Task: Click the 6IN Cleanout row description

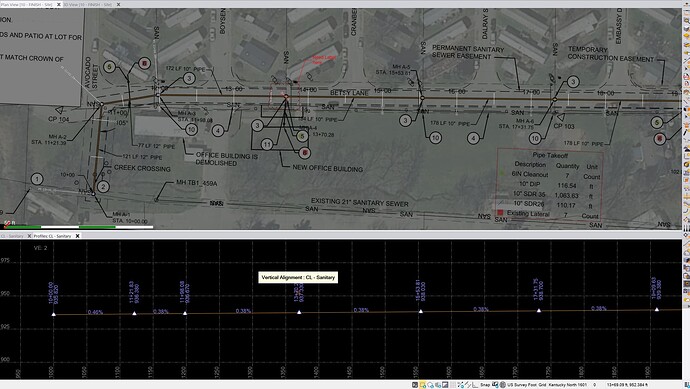Action: (529, 174)
